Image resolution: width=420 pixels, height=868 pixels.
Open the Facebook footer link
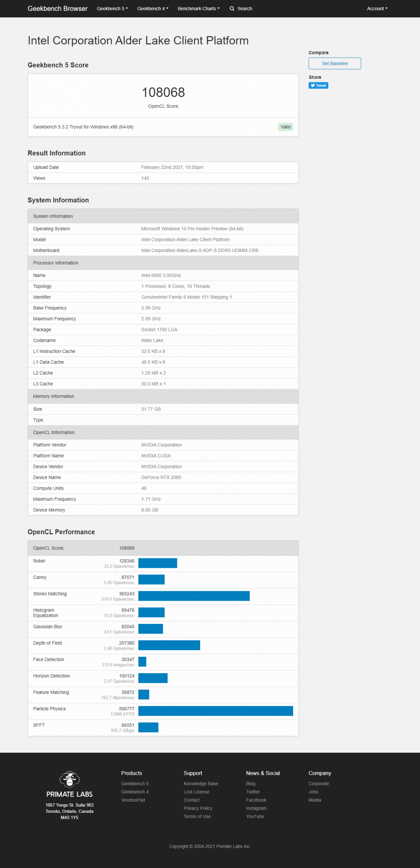pos(256,800)
